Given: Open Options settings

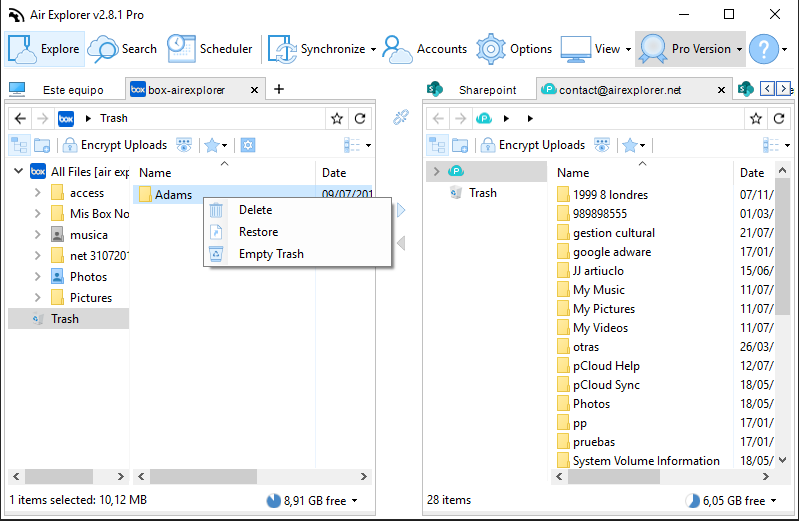Looking at the screenshot, I should [x=514, y=49].
